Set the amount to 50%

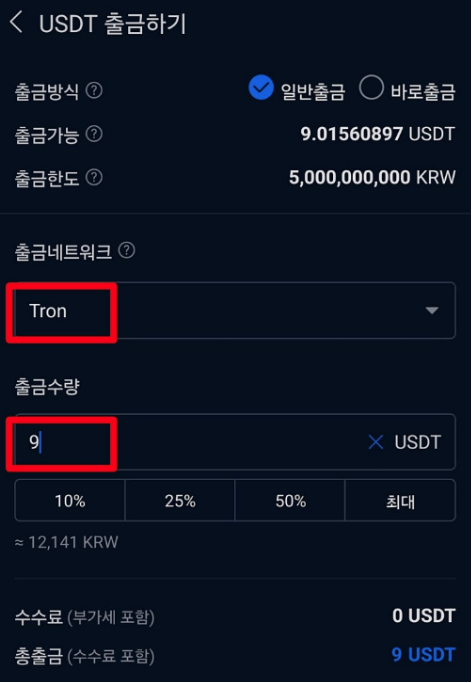click(x=290, y=500)
